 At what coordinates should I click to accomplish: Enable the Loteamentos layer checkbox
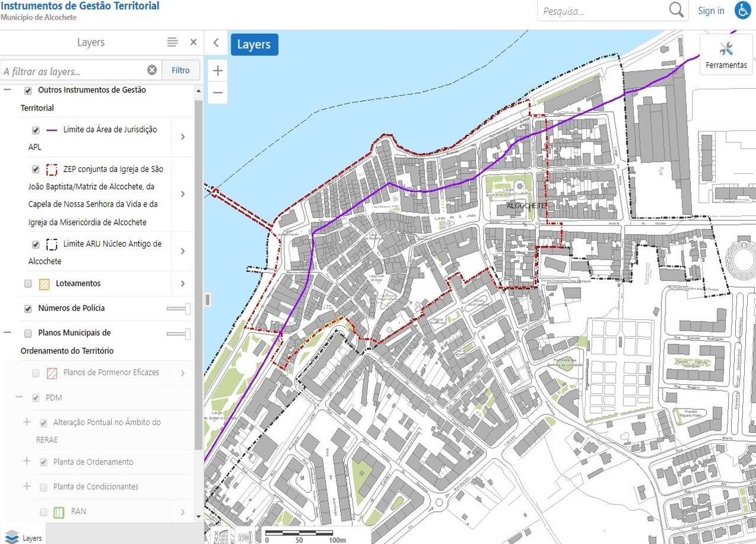[28, 284]
